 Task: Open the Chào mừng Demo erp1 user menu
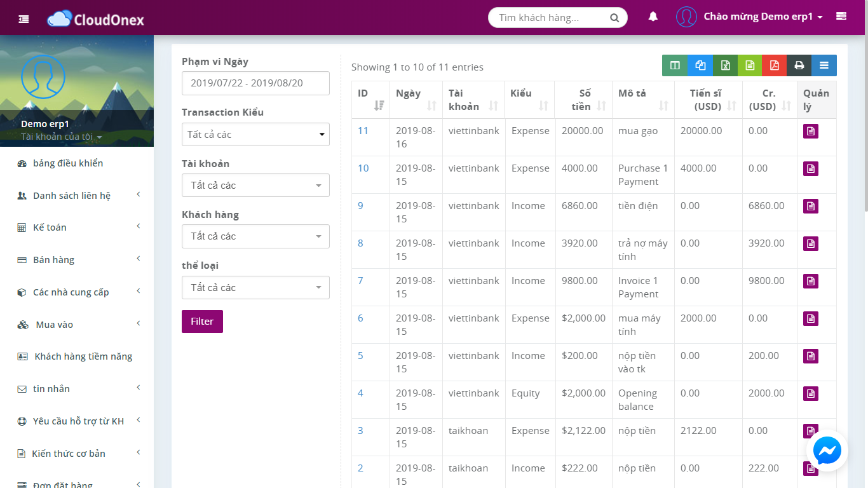[x=750, y=17]
